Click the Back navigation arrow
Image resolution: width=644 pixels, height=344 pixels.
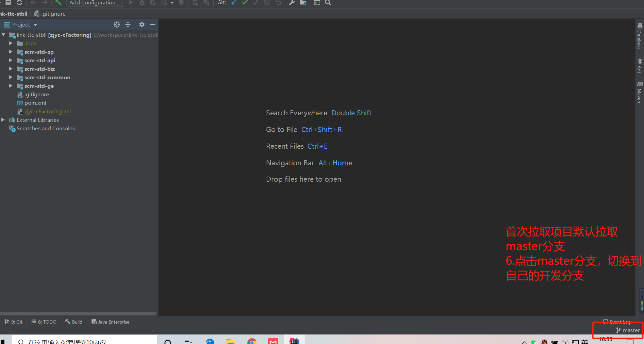click(33, 2)
